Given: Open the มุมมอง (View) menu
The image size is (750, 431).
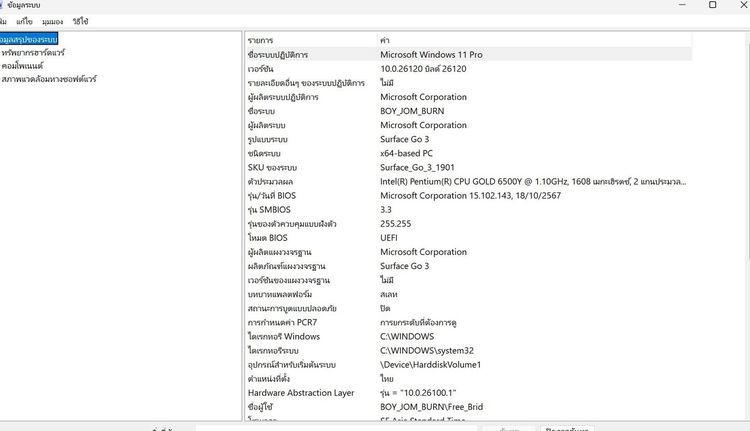Looking at the screenshot, I should coord(53,21).
